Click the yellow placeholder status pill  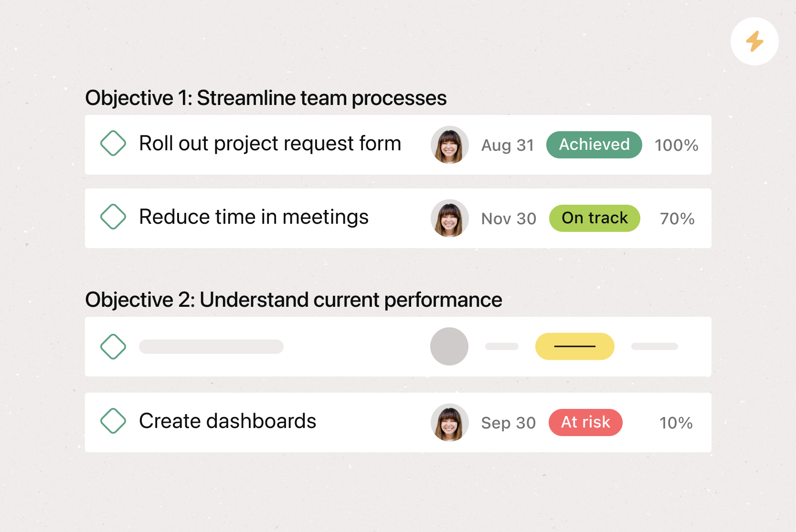(x=574, y=346)
